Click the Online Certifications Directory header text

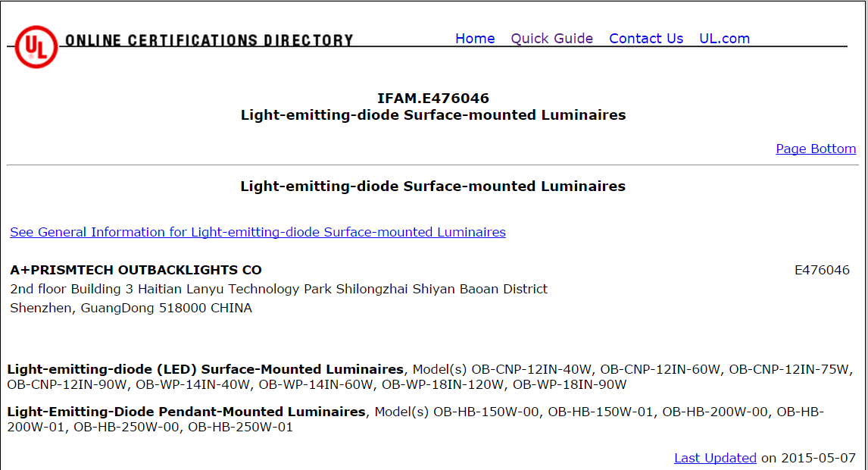pos(209,40)
